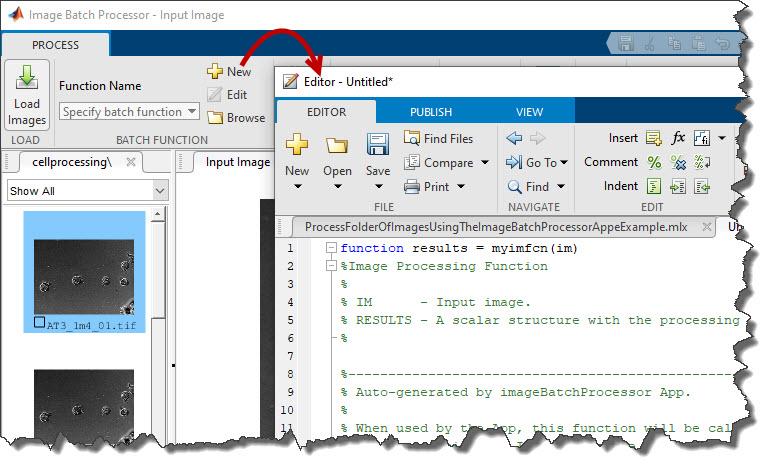Click the Increase Indent icon
Image resolution: width=776 pixels, height=472 pixels.
coord(678,186)
